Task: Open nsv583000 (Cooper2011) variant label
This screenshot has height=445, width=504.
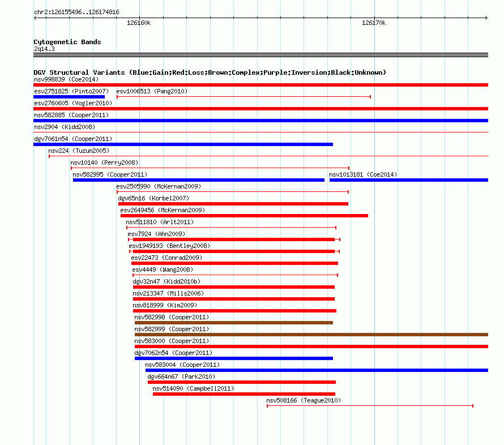Action: click(172, 341)
